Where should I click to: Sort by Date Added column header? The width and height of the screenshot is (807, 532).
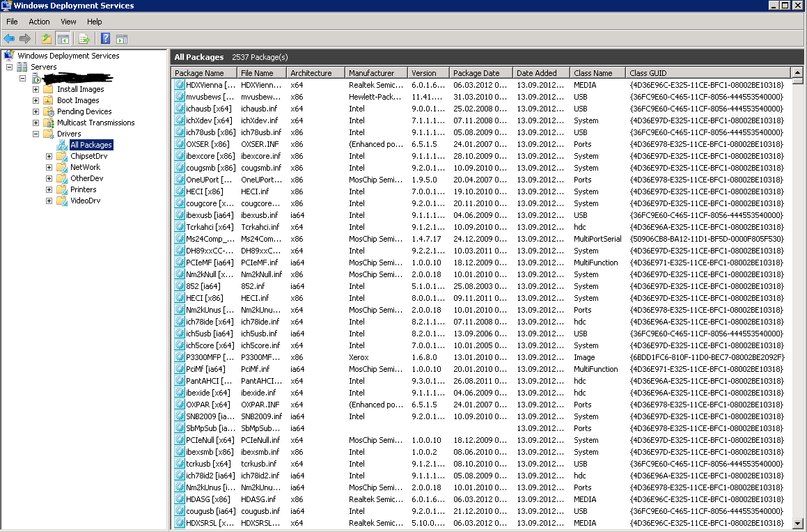542,73
